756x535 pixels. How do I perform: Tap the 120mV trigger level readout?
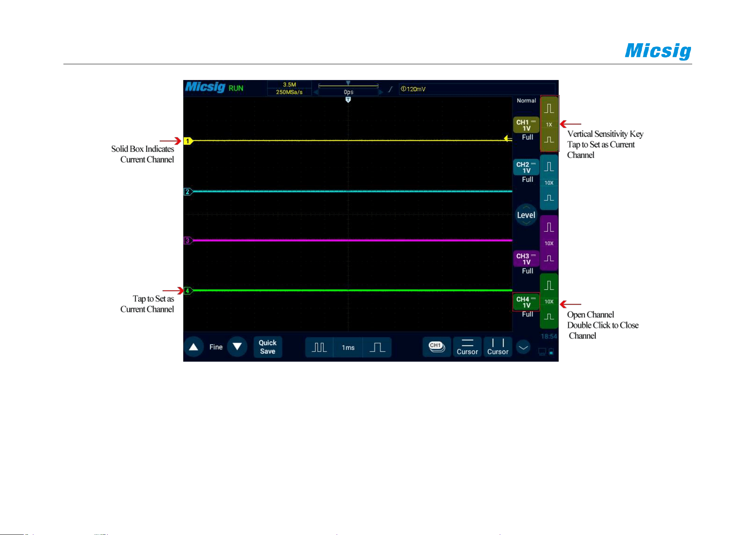[x=413, y=89]
